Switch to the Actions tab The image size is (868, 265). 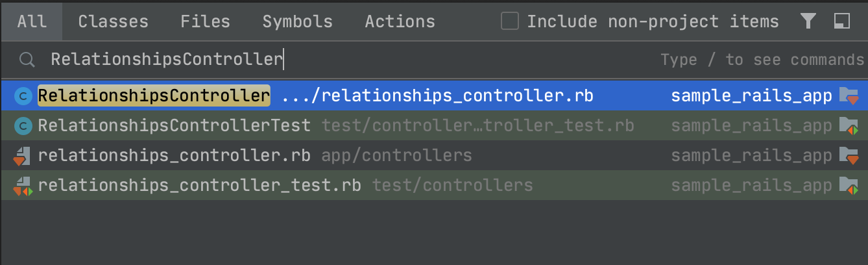400,21
